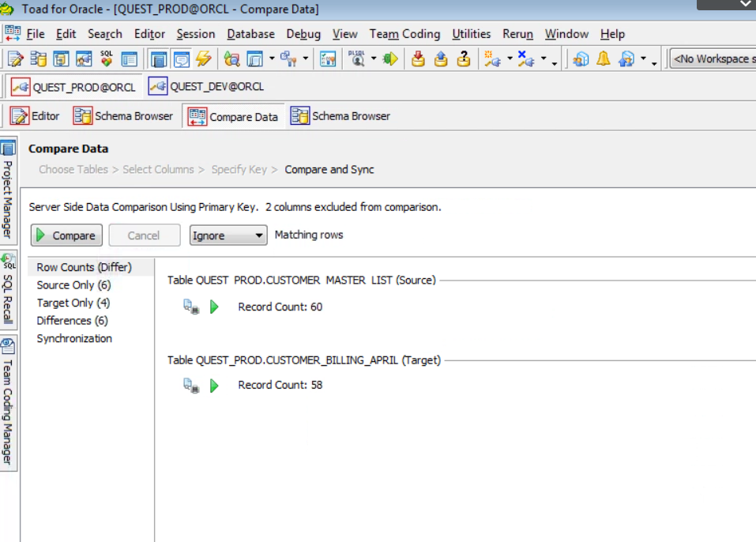Screen dimensions: 756x542
Task: Click the green bug run toolbar icon
Action: tap(390, 59)
